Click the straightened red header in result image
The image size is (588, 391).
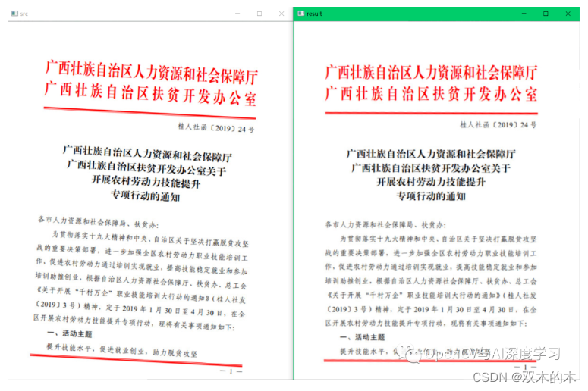(431, 83)
